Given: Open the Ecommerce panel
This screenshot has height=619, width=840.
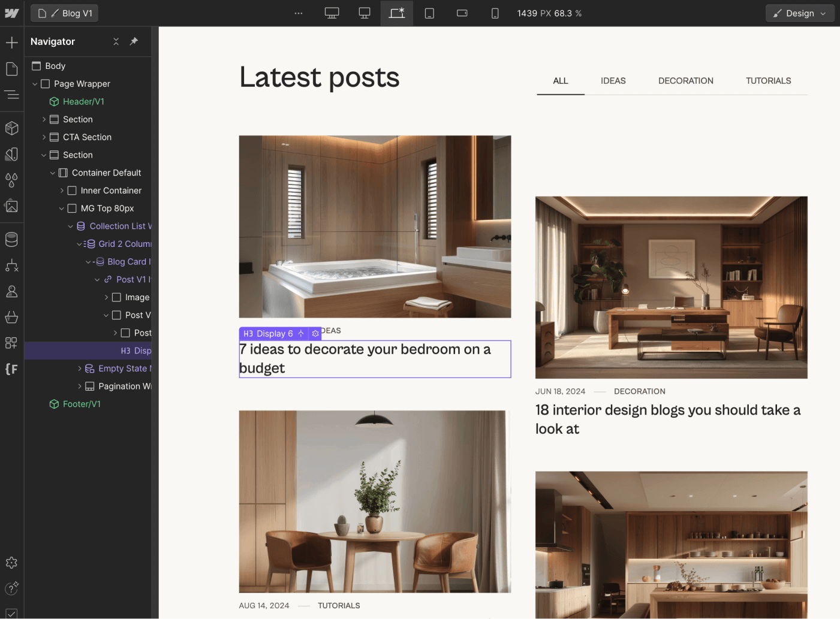Looking at the screenshot, I should 11,317.
